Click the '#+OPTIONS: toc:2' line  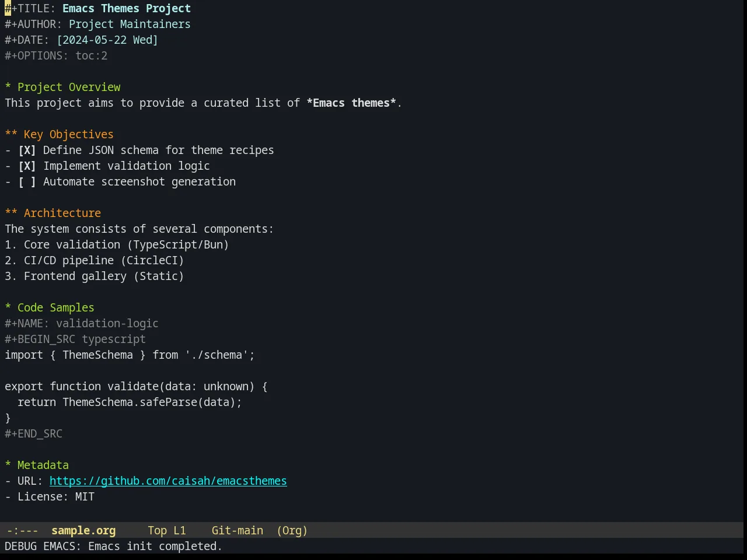(56, 56)
